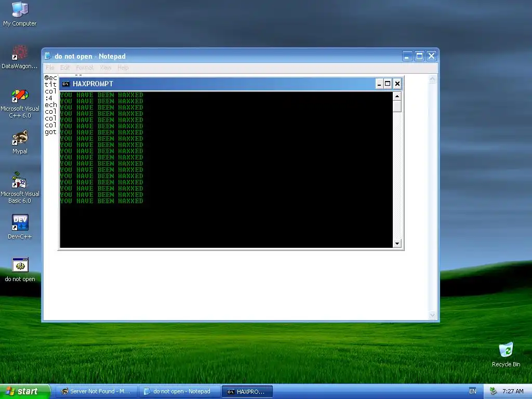Select the Dev-C++ desktop shortcut

20,227
